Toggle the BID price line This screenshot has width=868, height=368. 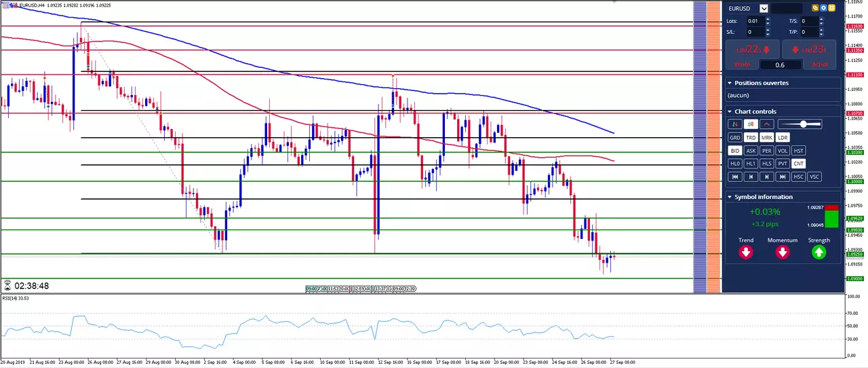coord(734,151)
